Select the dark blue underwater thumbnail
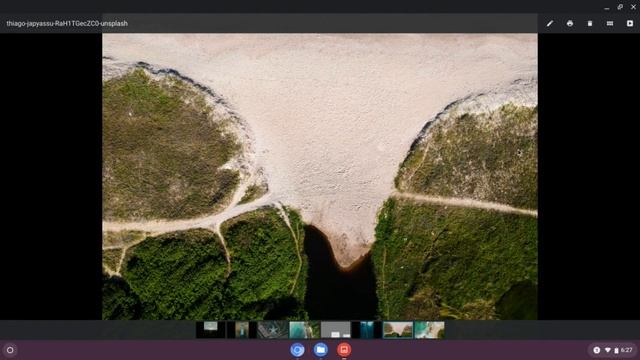Image resolution: width=640 pixels, height=360 pixels. coord(367,330)
